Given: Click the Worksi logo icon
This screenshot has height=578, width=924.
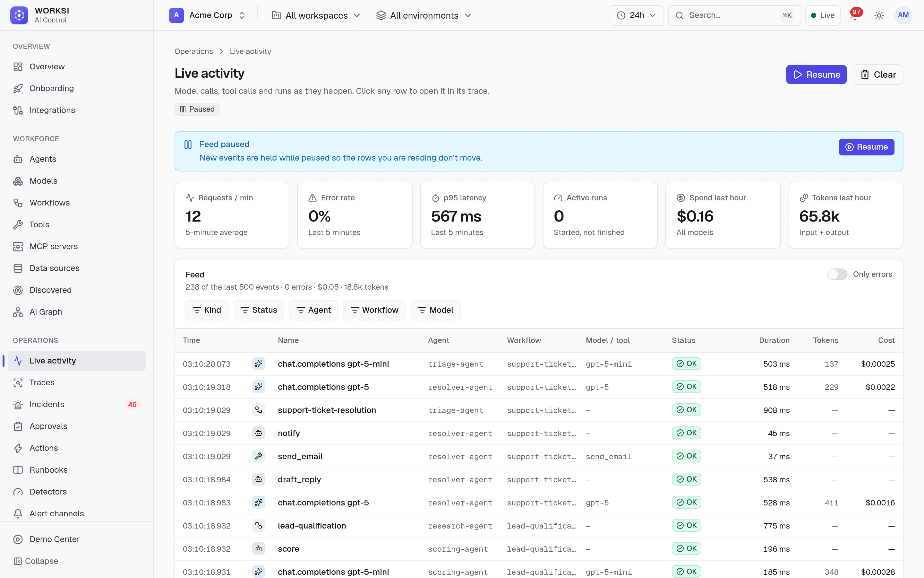Looking at the screenshot, I should point(19,15).
